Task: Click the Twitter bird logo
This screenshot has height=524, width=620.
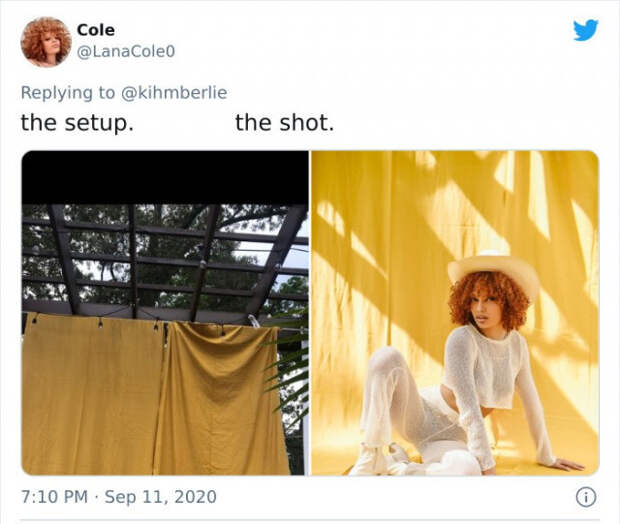Action: (586, 30)
